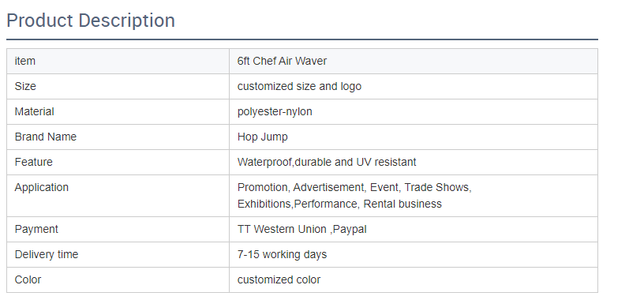Image resolution: width=644 pixels, height=300 pixels.
Task: Select the Color label cell
Action: pyautogui.click(x=118, y=279)
